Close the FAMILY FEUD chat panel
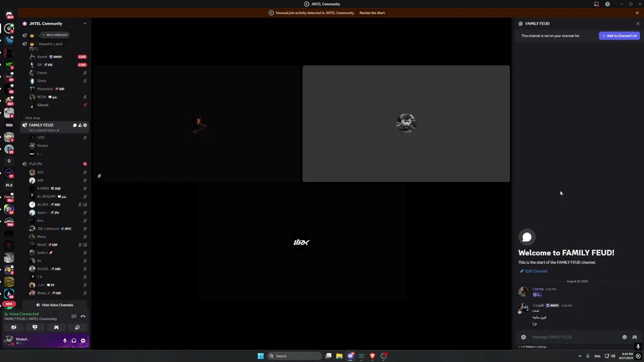The width and height of the screenshot is (644, 362). coord(638,24)
